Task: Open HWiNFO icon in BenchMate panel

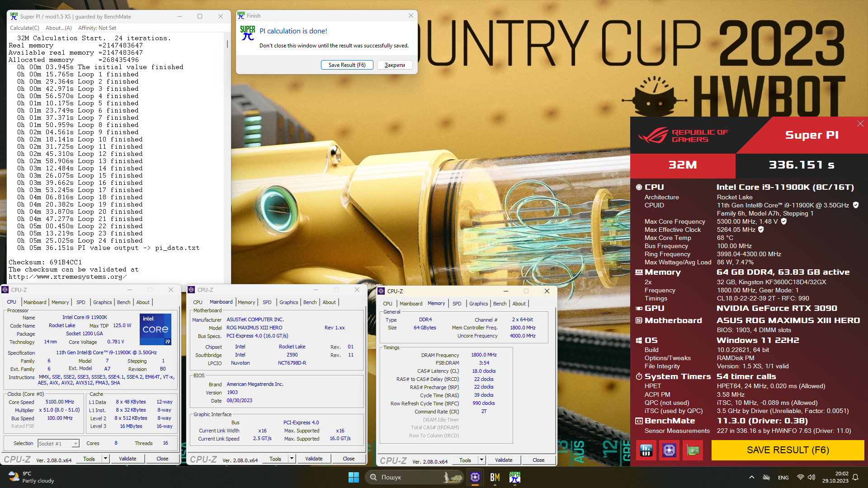Action: [646, 450]
